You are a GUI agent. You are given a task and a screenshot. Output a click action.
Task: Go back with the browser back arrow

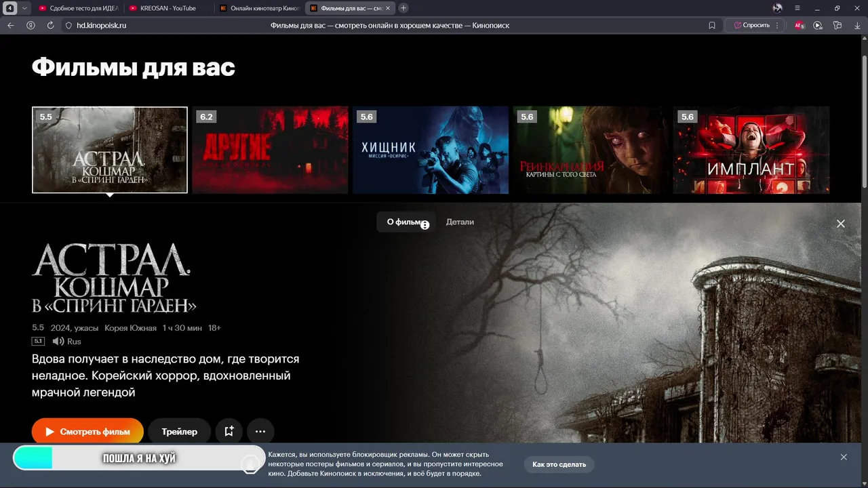10,25
